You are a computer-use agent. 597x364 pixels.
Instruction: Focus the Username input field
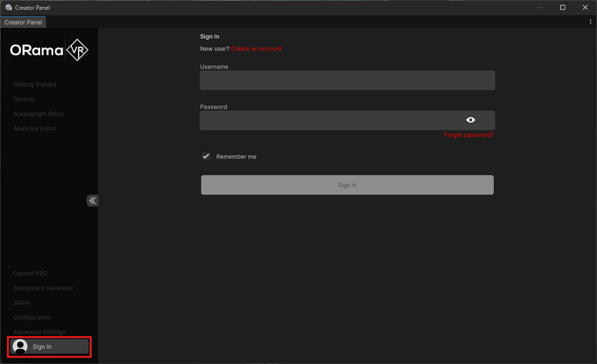[x=347, y=80]
